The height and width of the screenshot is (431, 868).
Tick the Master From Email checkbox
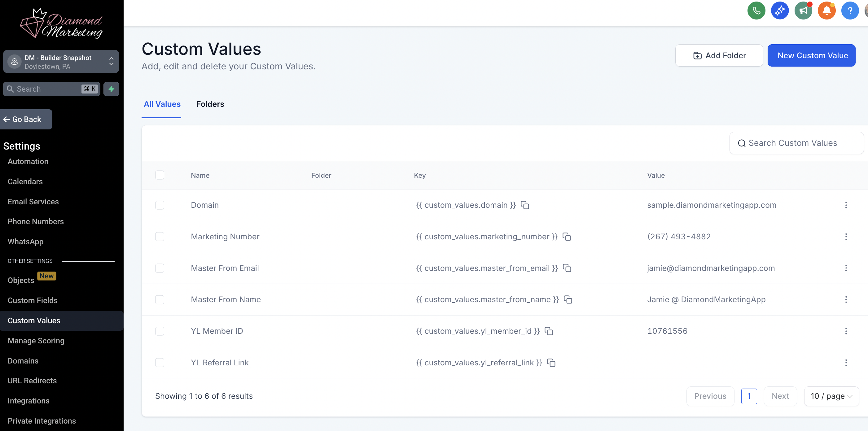click(x=160, y=268)
